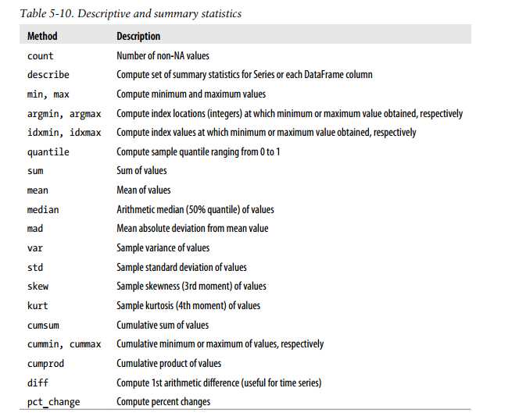Select the 'var' method name
The image size is (508, 420).
point(35,247)
